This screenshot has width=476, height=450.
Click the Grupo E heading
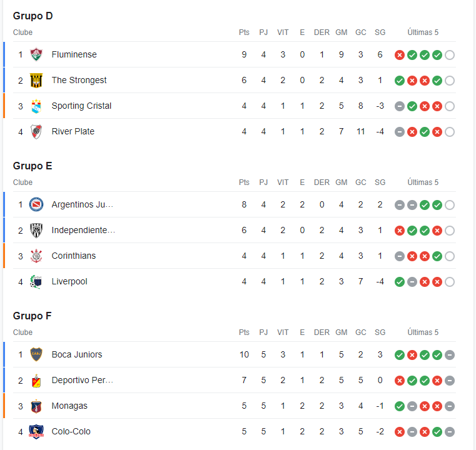tap(33, 166)
